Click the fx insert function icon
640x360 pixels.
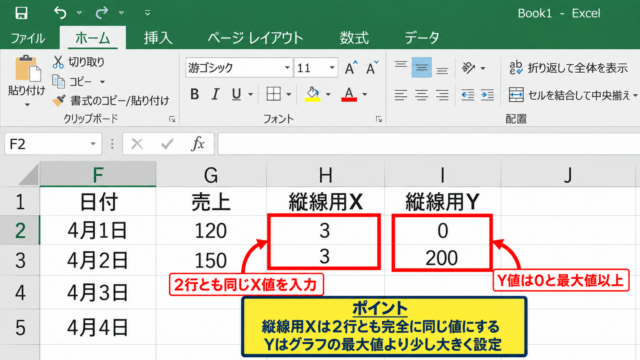198,144
